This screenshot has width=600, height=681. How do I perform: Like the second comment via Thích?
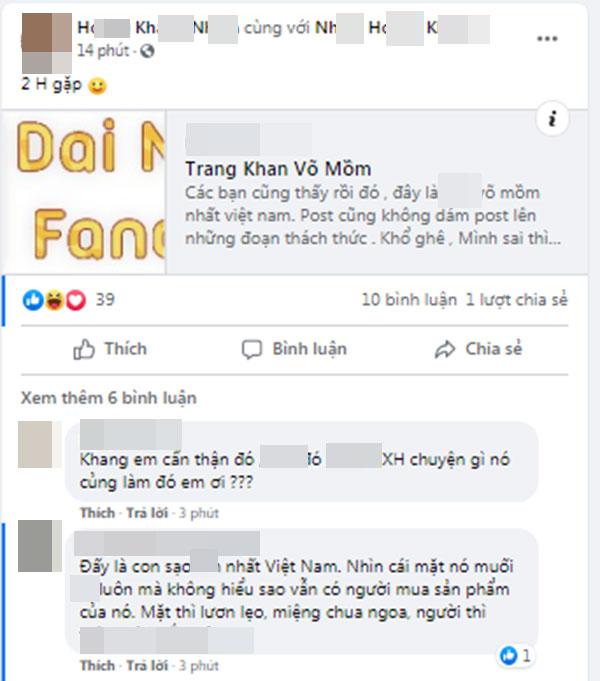(97, 665)
